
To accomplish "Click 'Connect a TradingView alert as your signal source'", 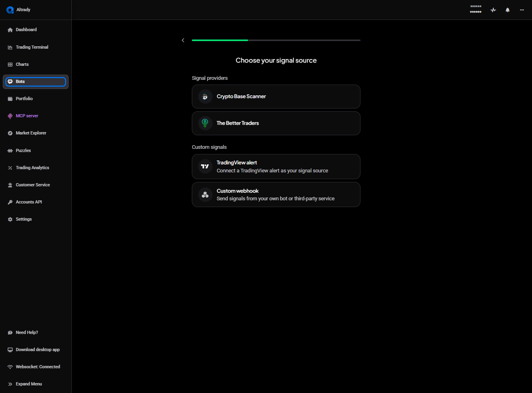I will pyautogui.click(x=272, y=171).
